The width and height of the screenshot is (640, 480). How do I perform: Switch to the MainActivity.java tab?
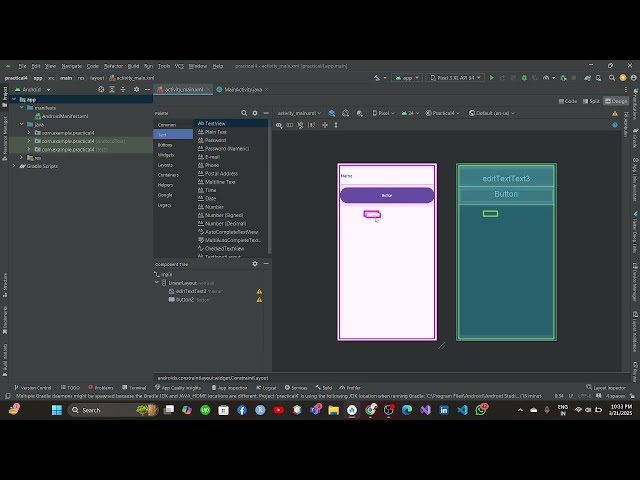(243, 89)
